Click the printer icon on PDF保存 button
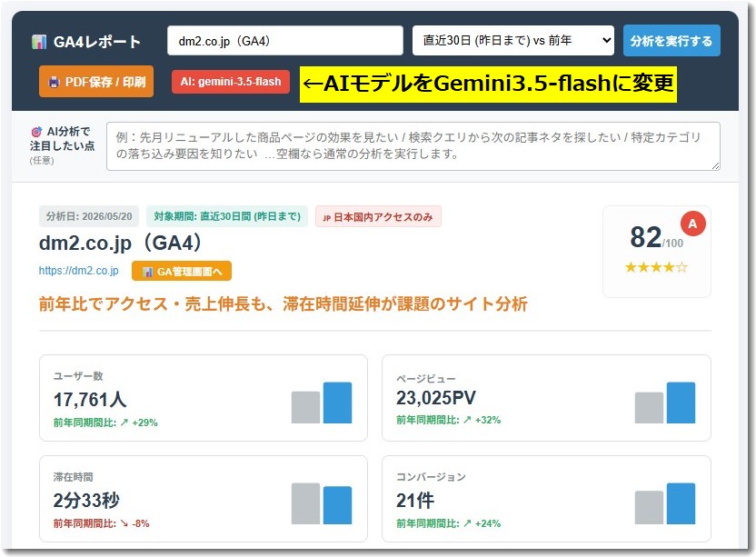 click(54, 82)
